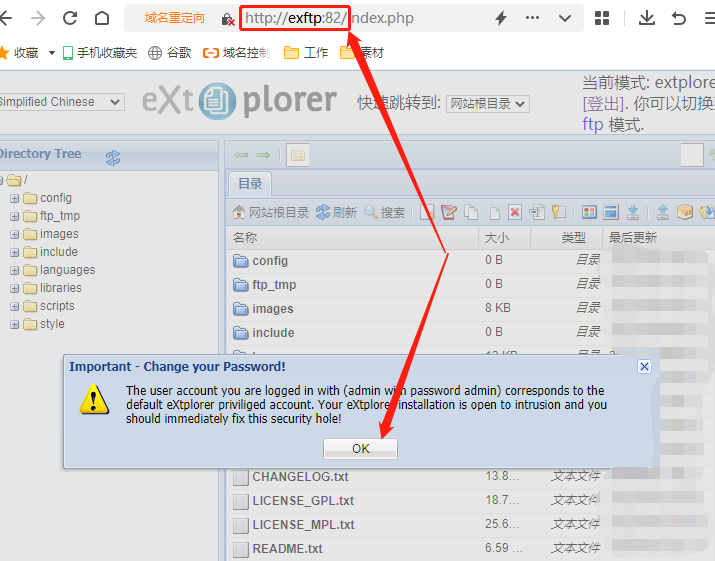Viewport: 715px width, 561px height.
Task: Expand the config folder in the tree
Action: click(15, 198)
